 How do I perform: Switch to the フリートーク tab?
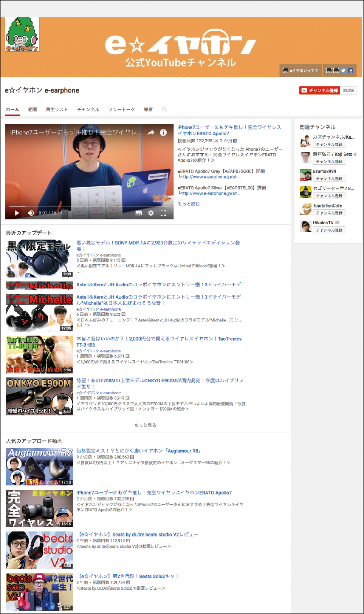(121, 109)
